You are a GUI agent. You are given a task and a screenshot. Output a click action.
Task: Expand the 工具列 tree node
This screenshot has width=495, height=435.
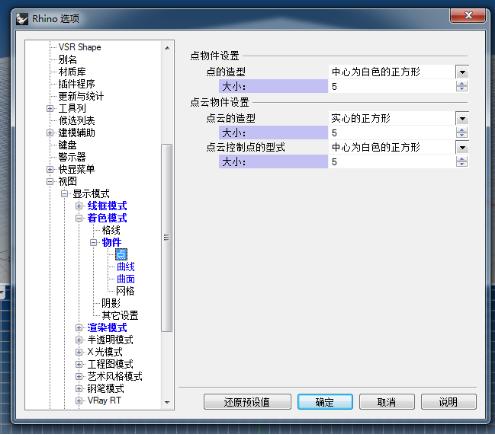[x=50, y=108]
